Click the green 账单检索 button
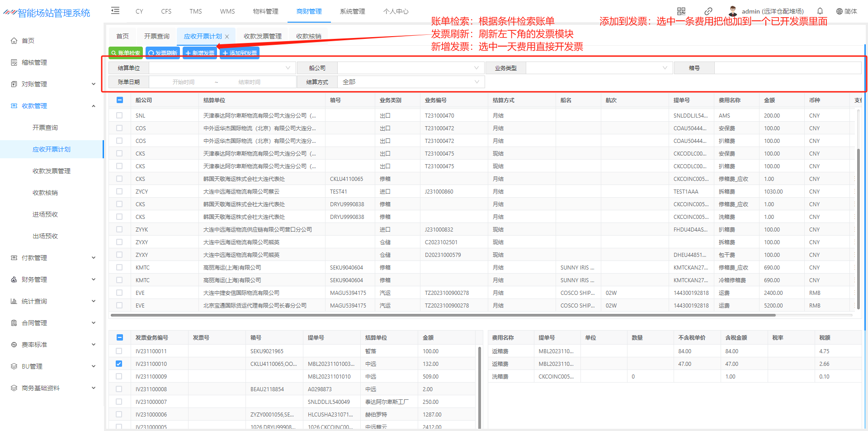The height and width of the screenshot is (431, 868). (x=126, y=53)
